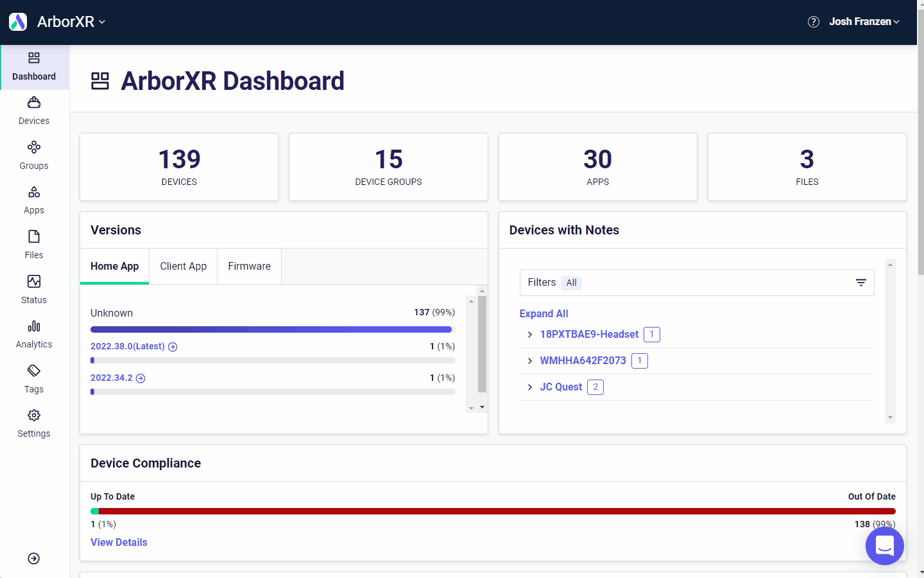Click arrow icon next to 2022.38.0(Latest)
The width and height of the screenshot is (924, 578).
[x=173, y=347]
